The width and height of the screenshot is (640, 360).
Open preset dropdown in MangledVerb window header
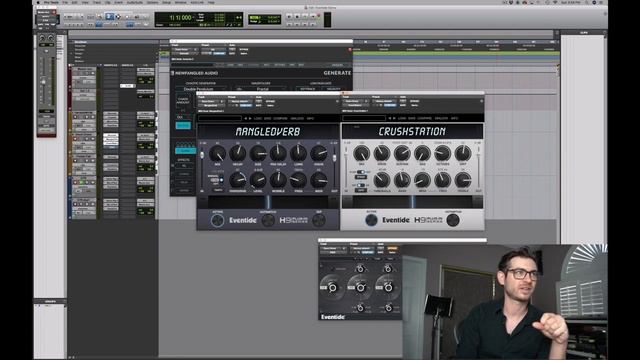point(240,101)
